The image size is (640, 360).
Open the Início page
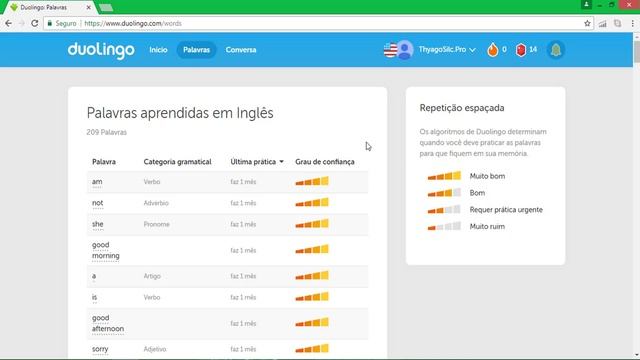pos(158,50)
